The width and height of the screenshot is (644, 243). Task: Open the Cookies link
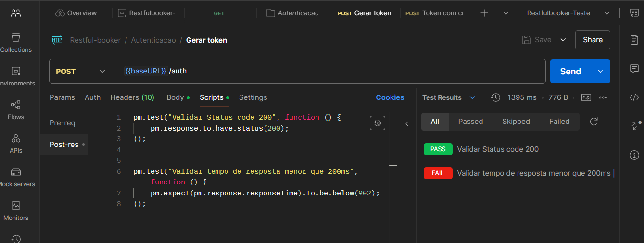coord(390,97)
